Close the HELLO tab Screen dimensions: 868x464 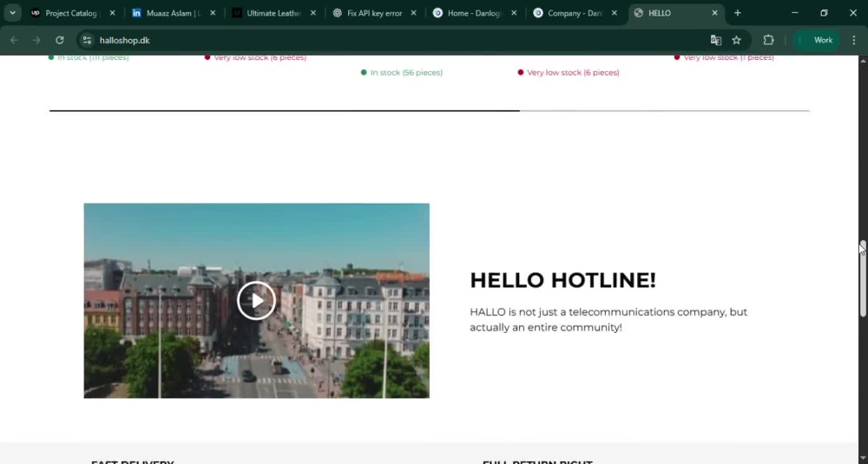[714, 13]
